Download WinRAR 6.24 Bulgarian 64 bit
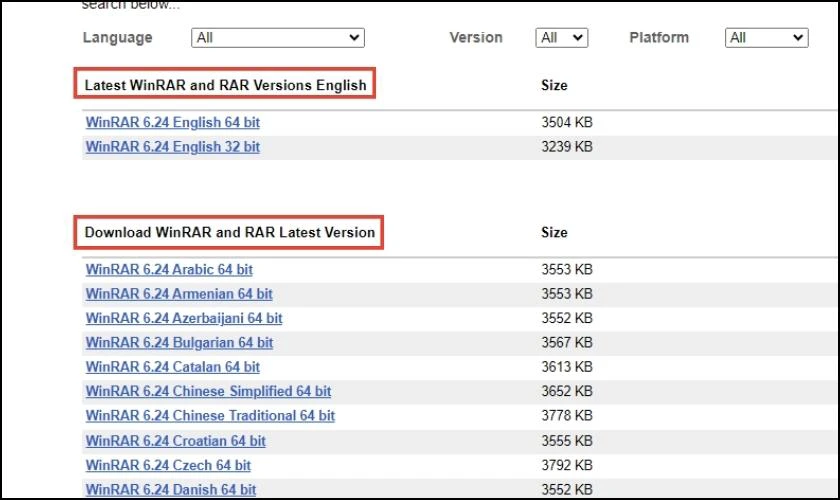The image size is (840, 500). (179, 342)
